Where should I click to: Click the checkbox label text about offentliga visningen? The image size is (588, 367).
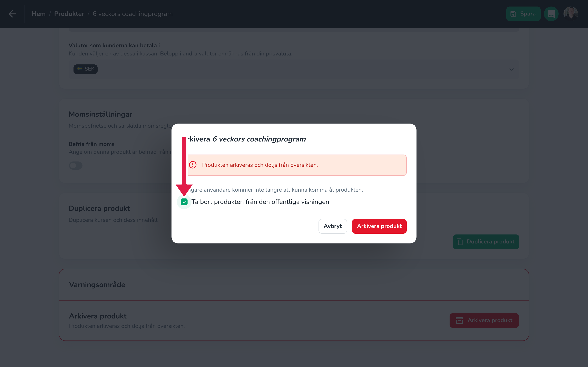pos(260,202)
